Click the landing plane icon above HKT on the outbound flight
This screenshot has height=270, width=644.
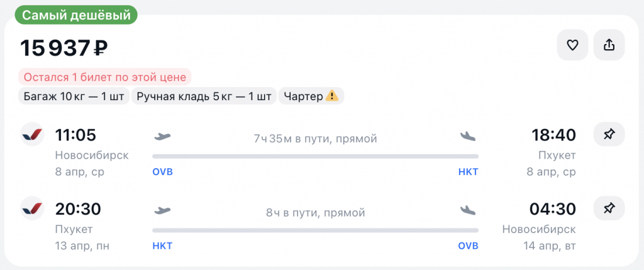point(469,136)
